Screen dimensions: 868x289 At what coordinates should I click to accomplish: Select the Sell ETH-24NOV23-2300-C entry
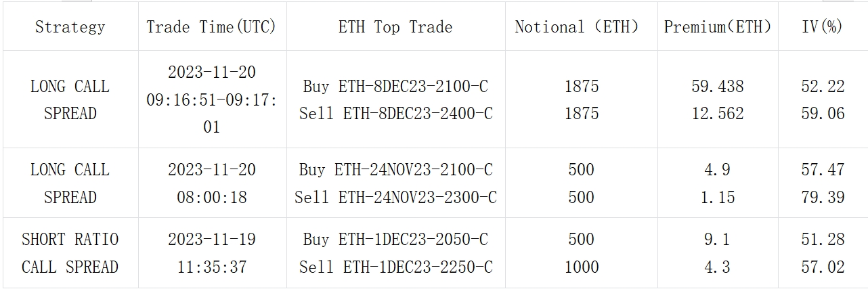click(395, 198)
